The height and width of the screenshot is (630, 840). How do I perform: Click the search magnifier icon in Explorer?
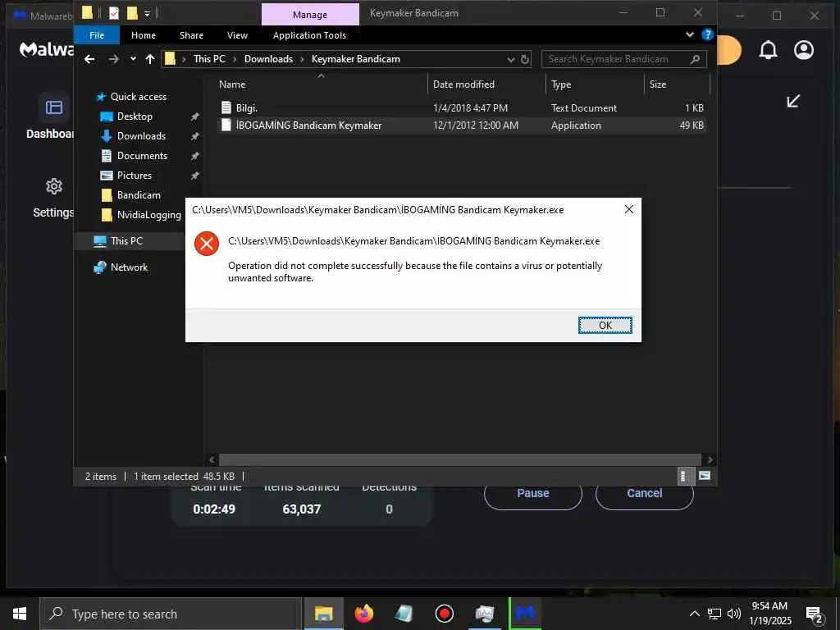point(696,59)
